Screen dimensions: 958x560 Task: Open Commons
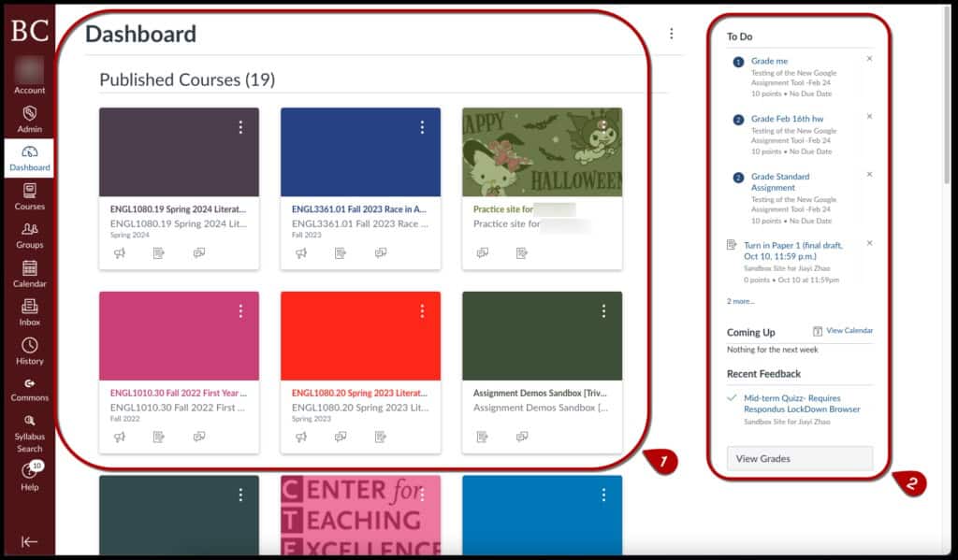coord(29,391)
